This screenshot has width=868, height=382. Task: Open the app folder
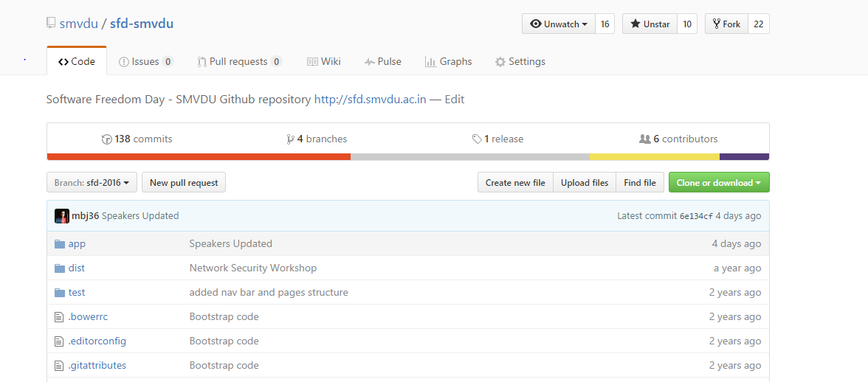coord(77,244)
